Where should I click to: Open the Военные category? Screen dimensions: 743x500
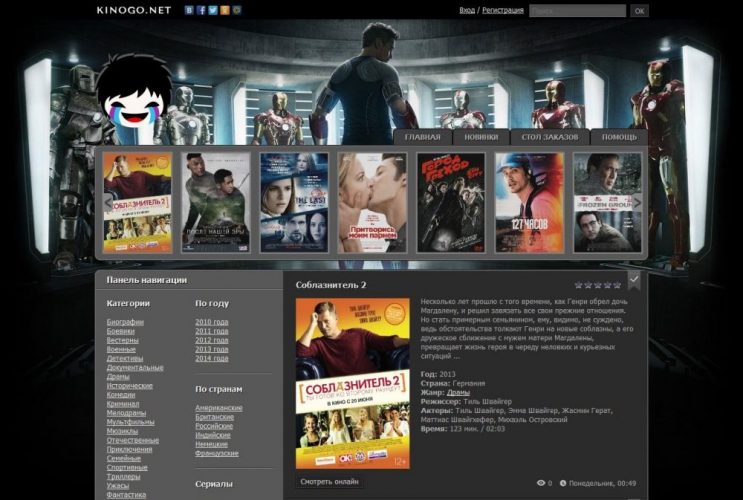coord(121,349)
